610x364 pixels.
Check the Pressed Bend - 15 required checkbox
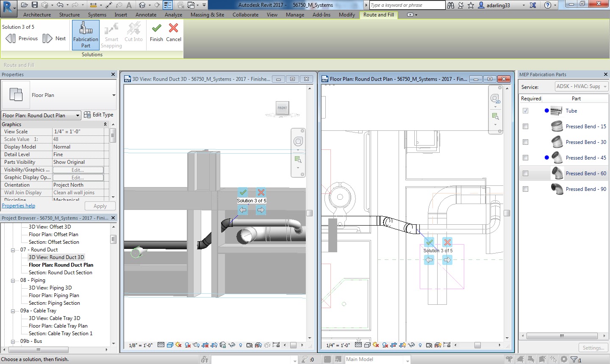525,127
